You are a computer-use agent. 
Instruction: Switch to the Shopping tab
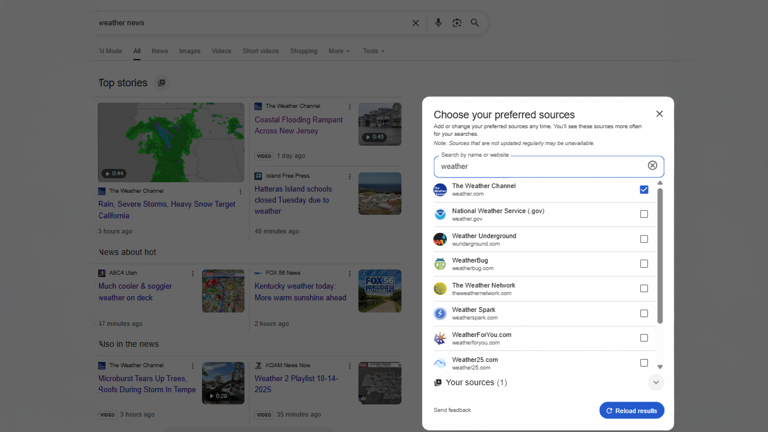tap(303, 51)
